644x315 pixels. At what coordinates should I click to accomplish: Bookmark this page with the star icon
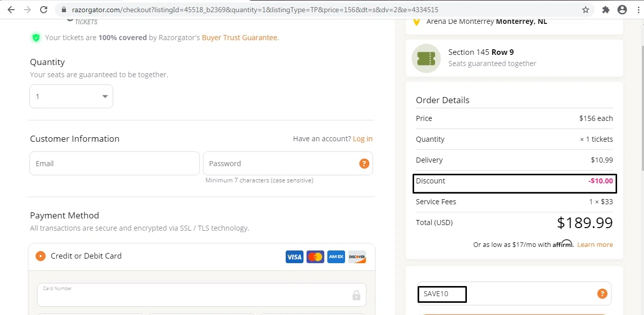point(585,10)
